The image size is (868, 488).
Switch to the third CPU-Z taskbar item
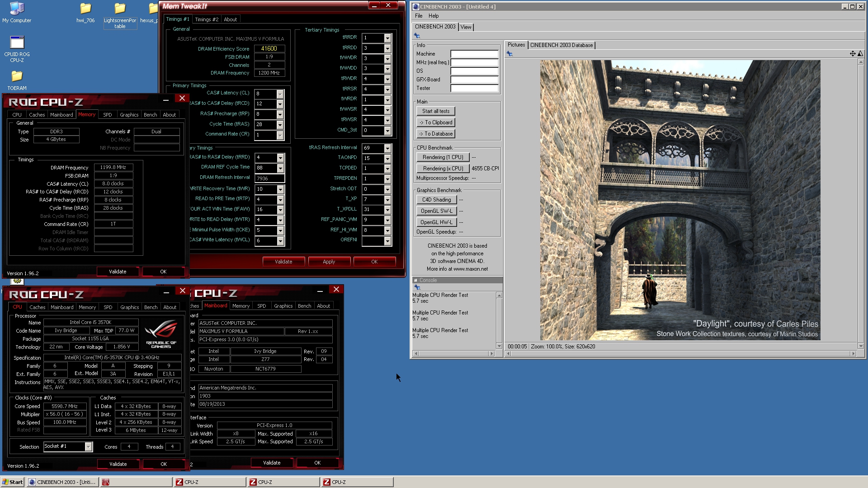click(357, 482)
